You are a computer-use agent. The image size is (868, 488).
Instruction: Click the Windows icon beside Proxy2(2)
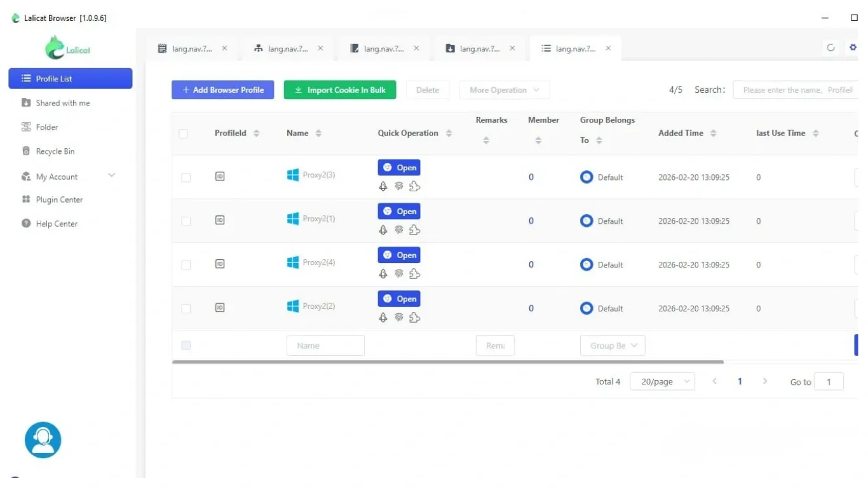click(293, 306)
